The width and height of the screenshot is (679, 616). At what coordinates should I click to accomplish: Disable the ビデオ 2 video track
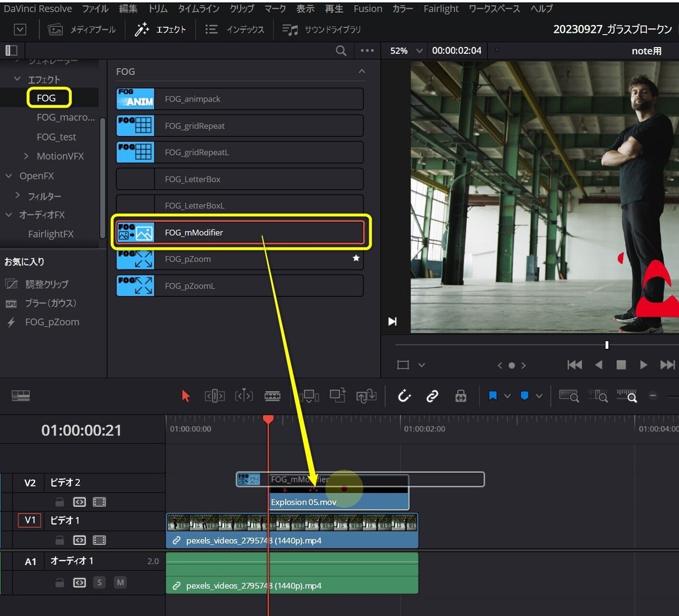[x=99, y=502]
